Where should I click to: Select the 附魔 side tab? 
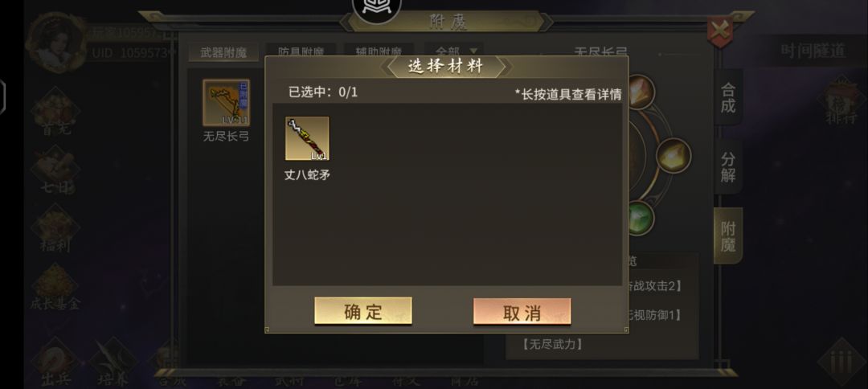click(728, 235)
